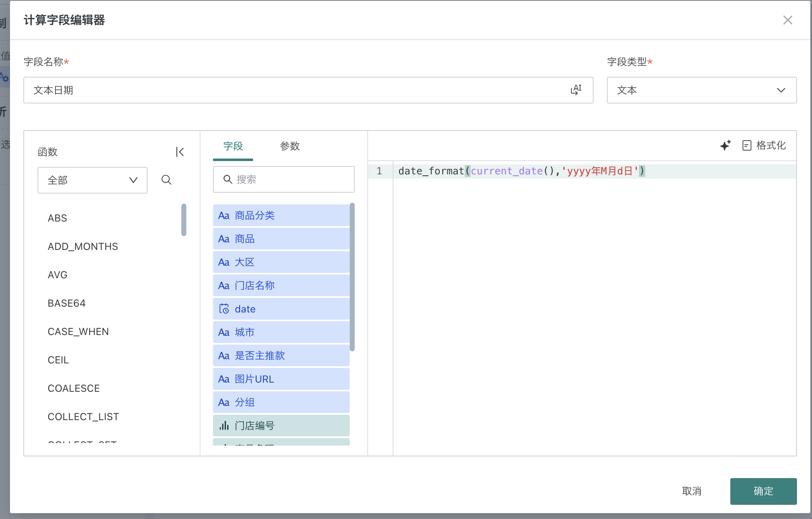812x519 pixels.
Task: Click the scrollbar in the function list
Action: (183, 220)
